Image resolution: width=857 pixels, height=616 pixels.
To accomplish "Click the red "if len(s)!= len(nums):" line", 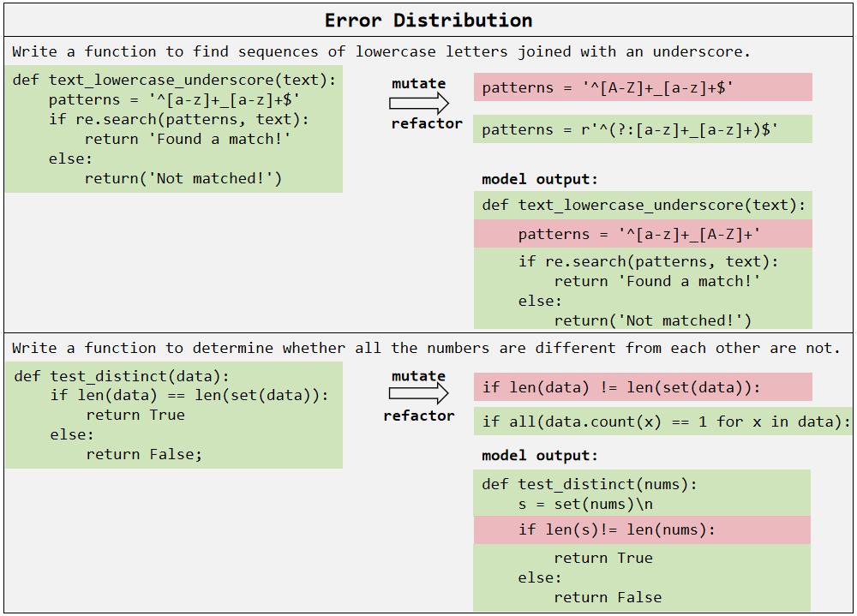I will [642, 529].
